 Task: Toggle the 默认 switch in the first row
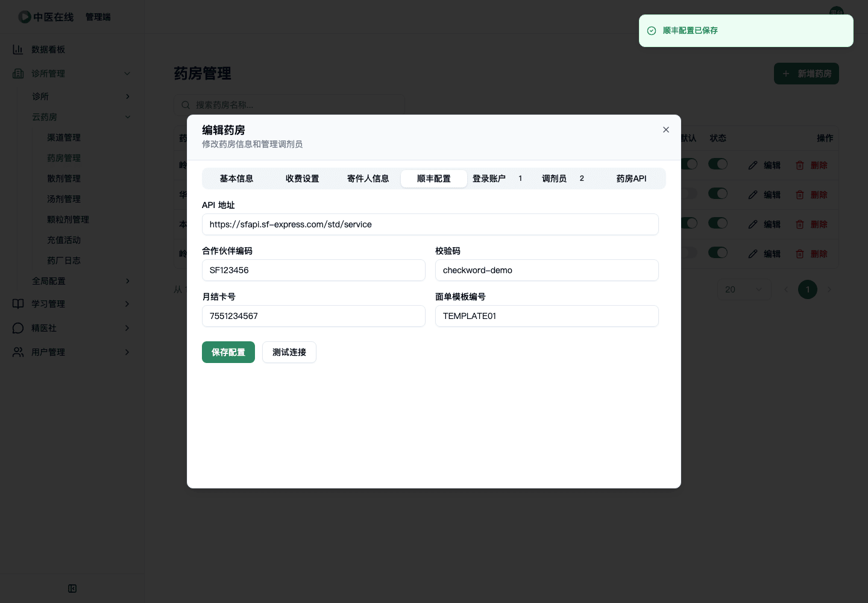(x=689, y=164)
